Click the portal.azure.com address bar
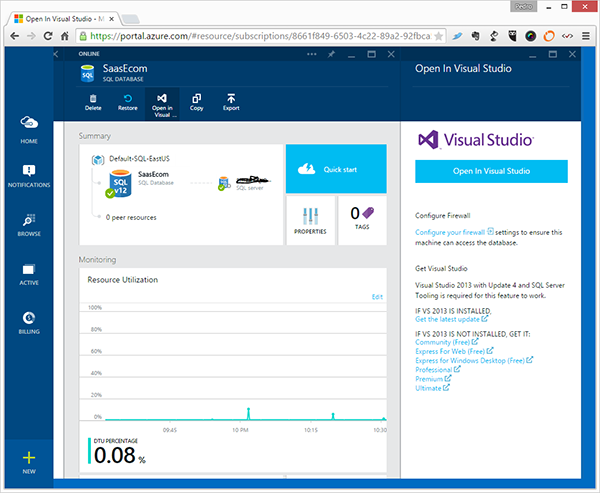Viewport: 600px width, 493px height. [x=260, y=36]
